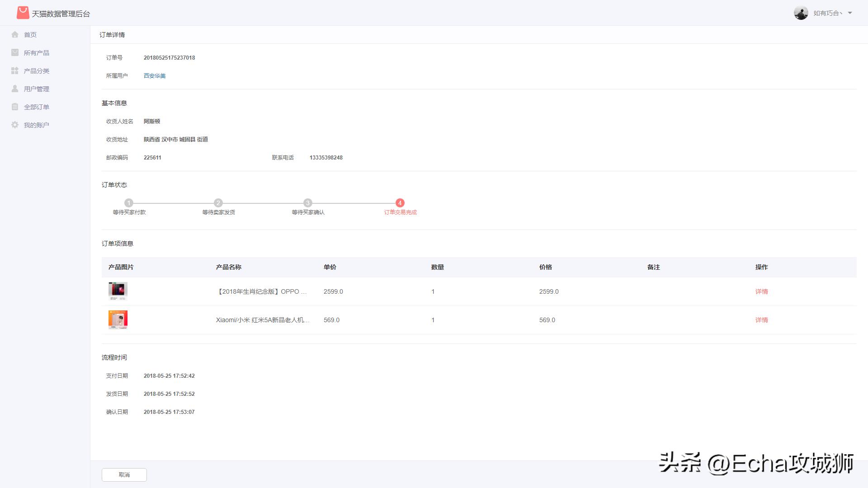Open the 全部订单 orders icon
The width and height of the screenshot is (868, 488).
point(15,107)
